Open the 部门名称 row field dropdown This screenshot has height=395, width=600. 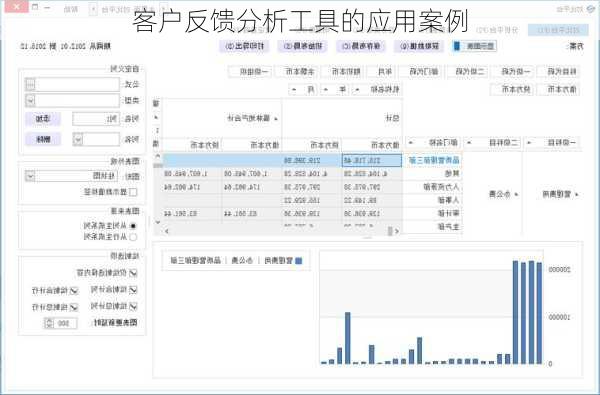(x=411, y=143)
